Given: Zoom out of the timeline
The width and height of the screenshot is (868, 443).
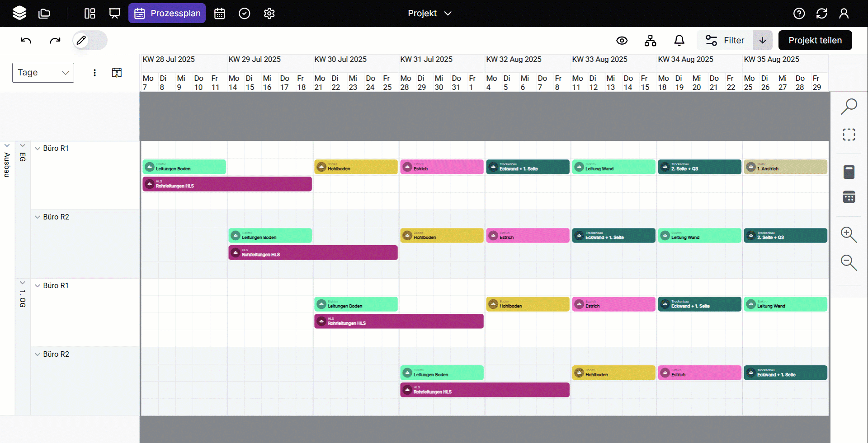Looking at the screenshot, I should coord(849,262).
